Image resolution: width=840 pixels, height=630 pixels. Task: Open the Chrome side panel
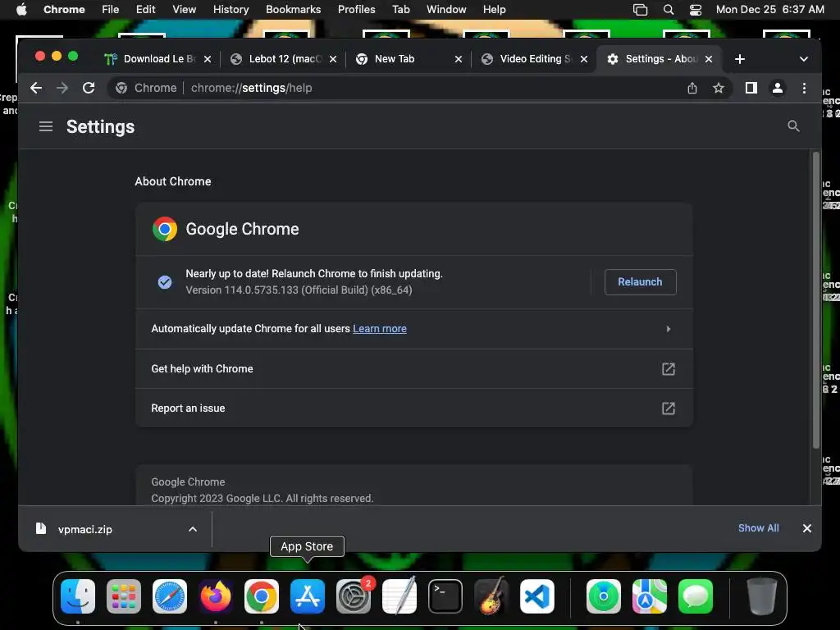click(751, 88)
